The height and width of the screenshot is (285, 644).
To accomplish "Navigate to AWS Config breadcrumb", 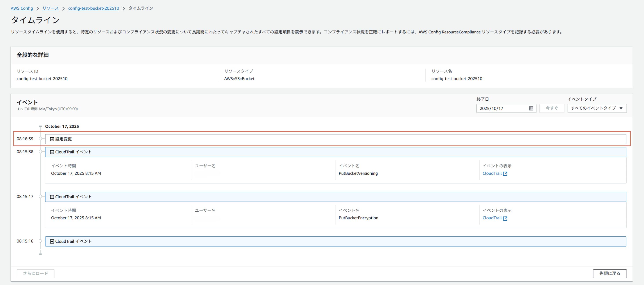I will pyautogui.click(x=22, y=8).
